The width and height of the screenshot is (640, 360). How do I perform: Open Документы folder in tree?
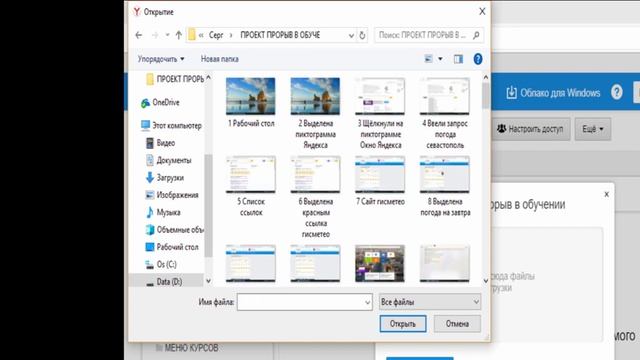[x=169, y=160]
